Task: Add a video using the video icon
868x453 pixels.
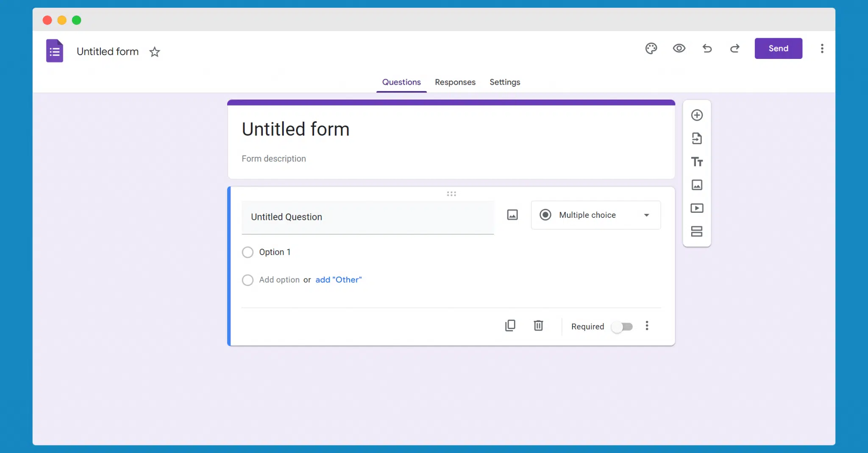Action: pyautogui.click(x=697, y=208)
